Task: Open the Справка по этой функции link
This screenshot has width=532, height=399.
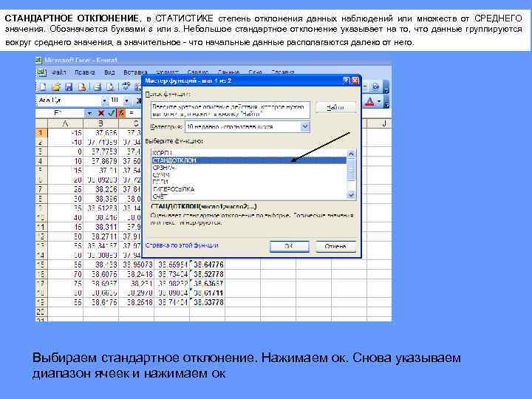Action: tap(182, 245)
